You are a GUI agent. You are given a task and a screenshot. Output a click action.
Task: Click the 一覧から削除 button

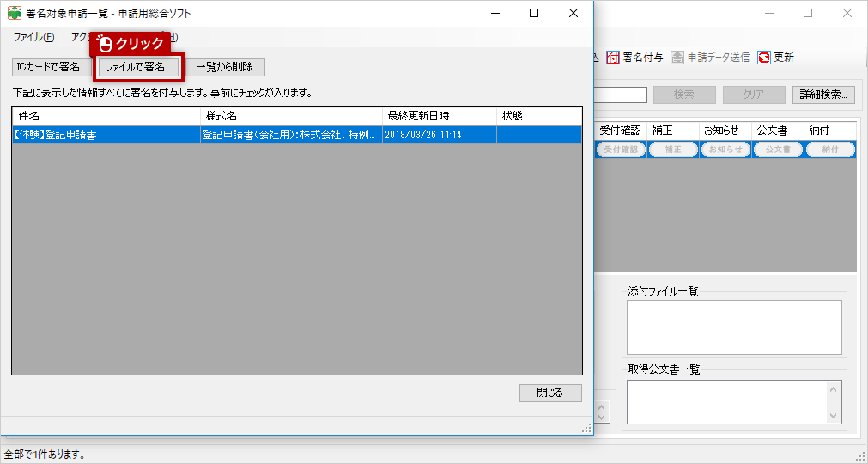pos(225,68)
